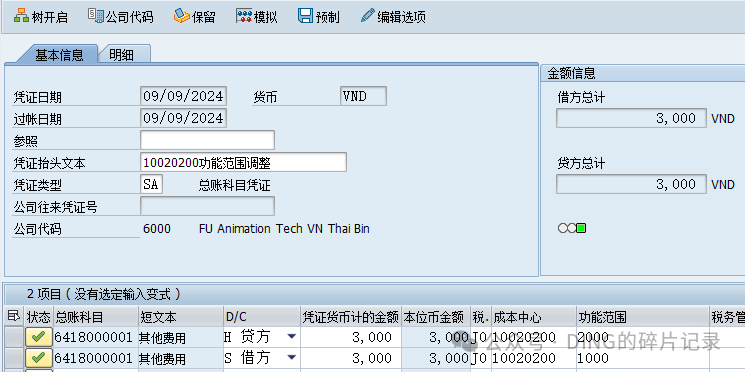
Task: Click 其他费用 short text in 借方 row
Action: coord(181,358)
